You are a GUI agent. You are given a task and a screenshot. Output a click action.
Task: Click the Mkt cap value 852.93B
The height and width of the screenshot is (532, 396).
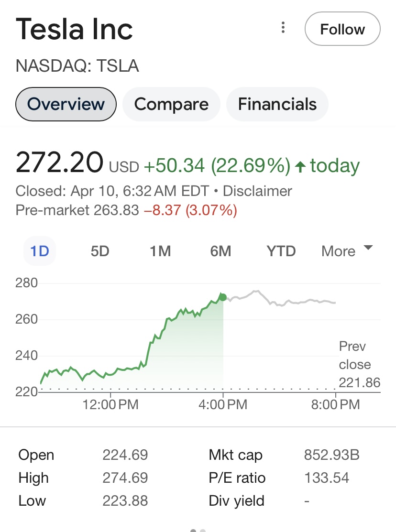(x=331, y=455)
